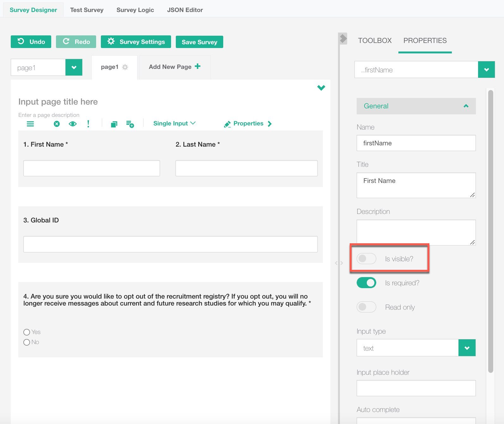Enable the Is visible? switch
The height and width of the screenshot is (424, 504).
click(x=366, y=259)
